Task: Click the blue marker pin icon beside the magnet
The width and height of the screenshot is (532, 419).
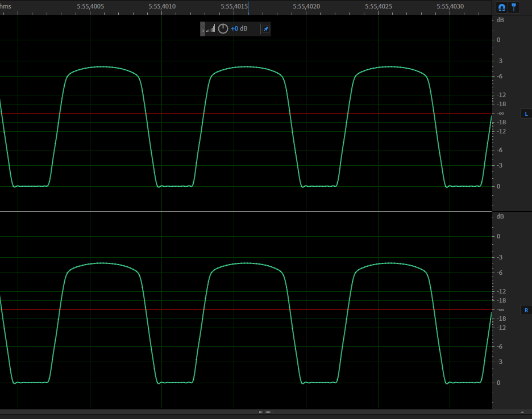Action: pos(514,7)
